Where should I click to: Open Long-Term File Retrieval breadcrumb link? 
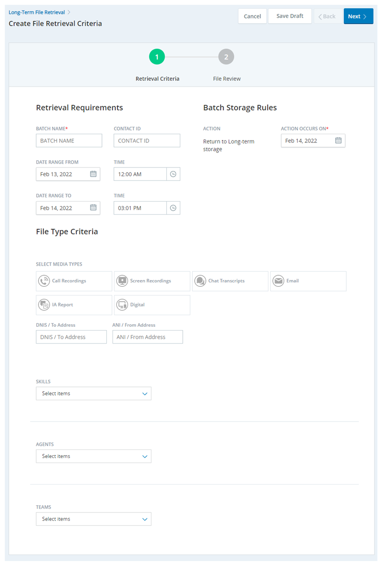(x=37, y=12)
